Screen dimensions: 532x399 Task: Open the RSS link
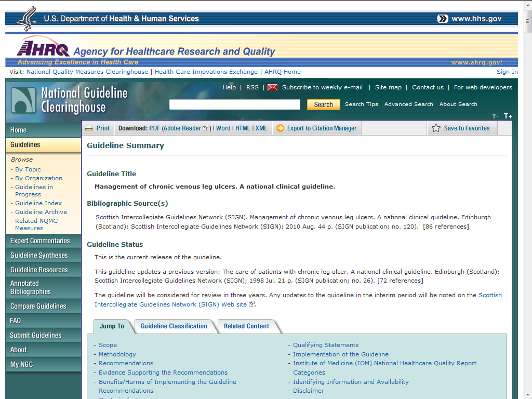(252, 87)
